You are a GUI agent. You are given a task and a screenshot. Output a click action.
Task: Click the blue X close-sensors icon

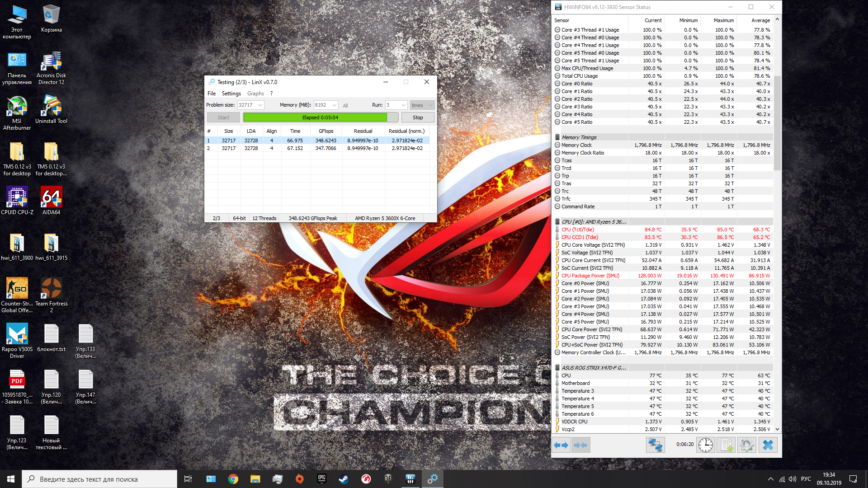768,446
